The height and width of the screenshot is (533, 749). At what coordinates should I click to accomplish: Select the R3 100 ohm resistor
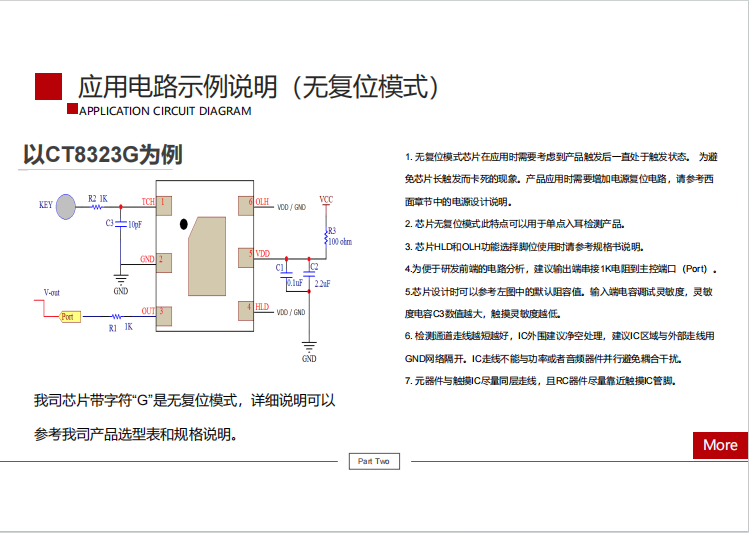[x=325, y=237]
